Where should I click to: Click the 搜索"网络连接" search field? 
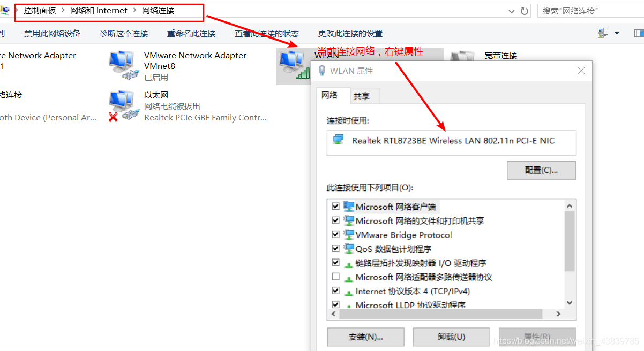tap(590, 11)
